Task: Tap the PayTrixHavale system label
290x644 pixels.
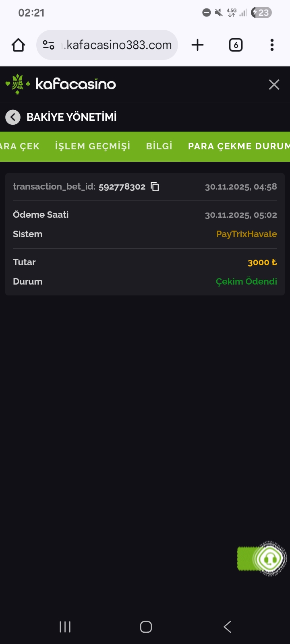Action: coord(246,234)
